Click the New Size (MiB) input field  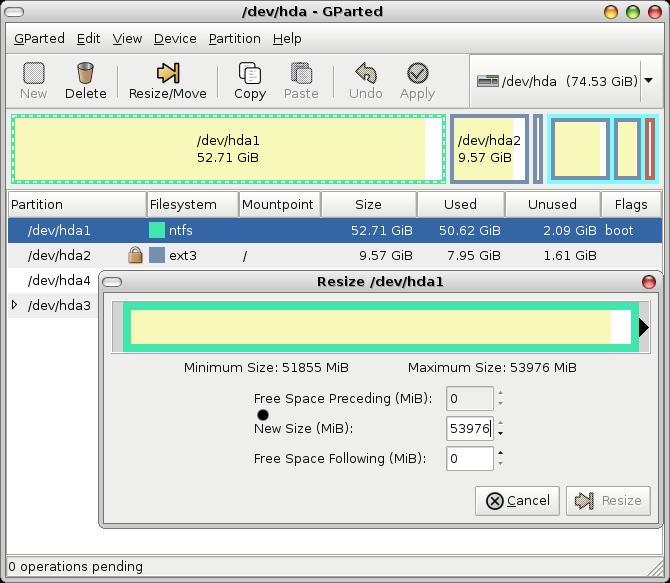[x=469, y=428]
